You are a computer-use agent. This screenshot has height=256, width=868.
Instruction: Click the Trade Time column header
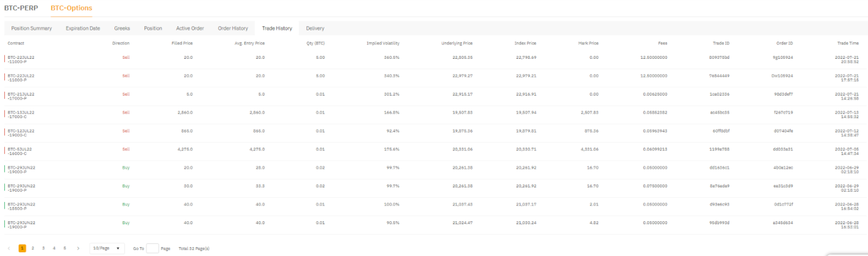(848, 43)
